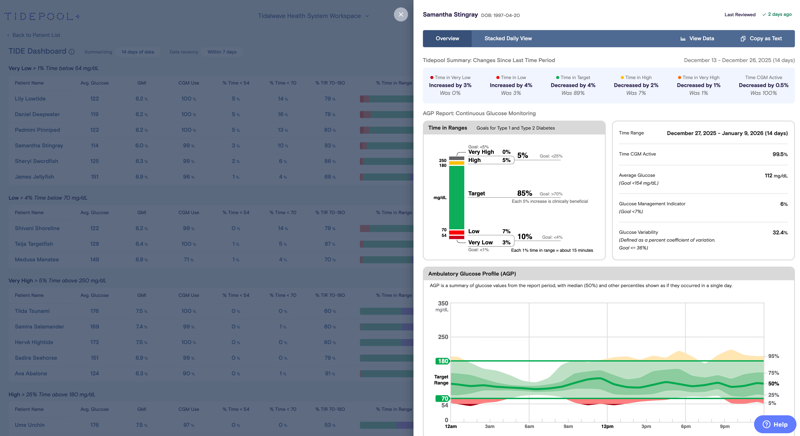Click the Time in Very Low summary card
The image size is (800, 436).
(x=450, y=85)
